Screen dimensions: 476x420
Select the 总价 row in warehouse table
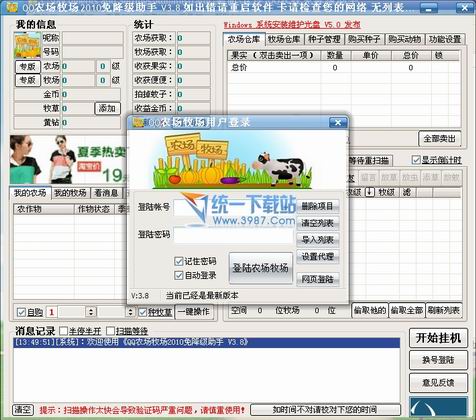coord(343,68)
